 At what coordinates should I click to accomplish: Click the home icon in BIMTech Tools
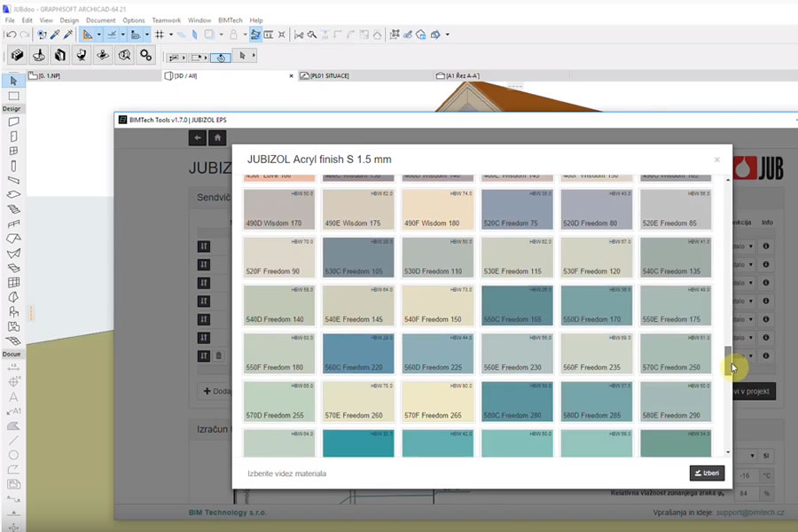pos(217,137)
